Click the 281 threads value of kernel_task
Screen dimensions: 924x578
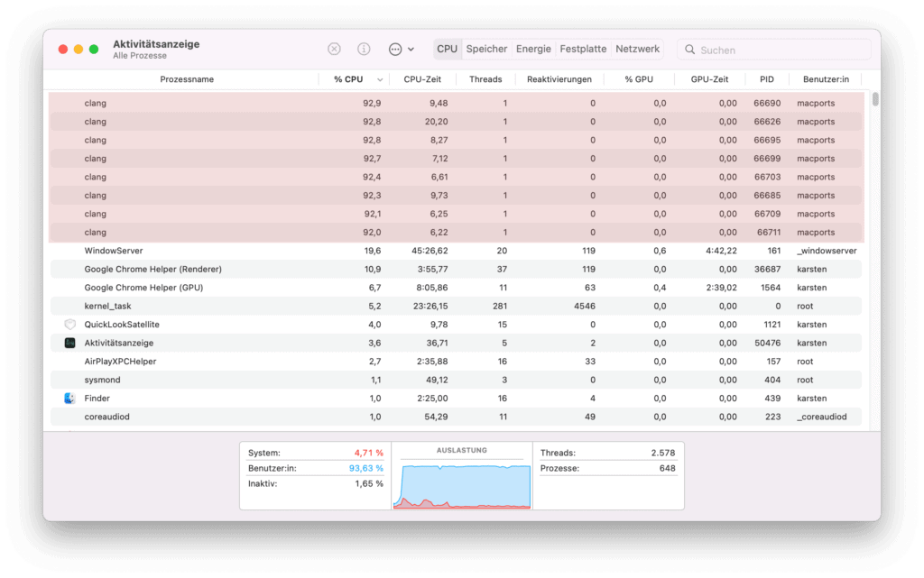point(500,306)
